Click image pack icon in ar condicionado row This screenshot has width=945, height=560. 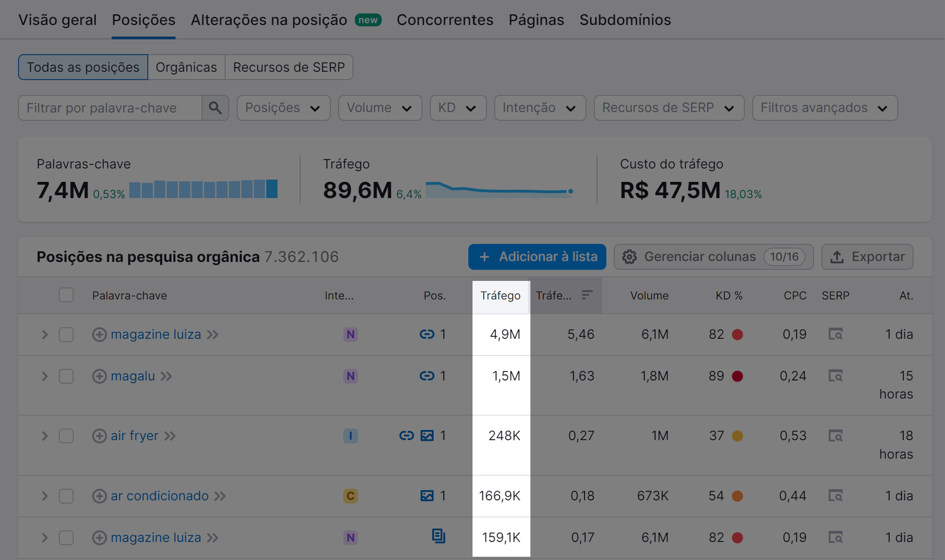427,495
